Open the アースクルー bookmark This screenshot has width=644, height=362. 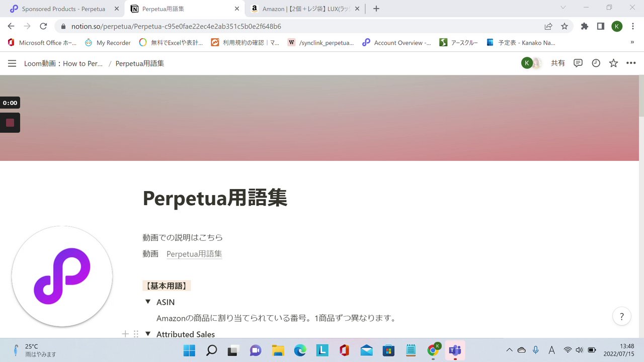tap(458, 43)
